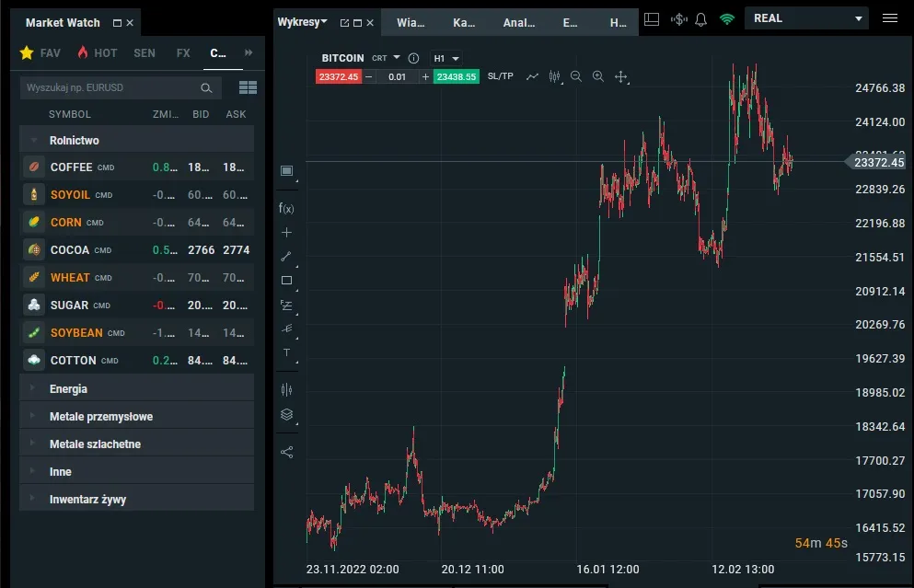
Task: Click the zoom out magnifier icon
Action: click(576, 76)
